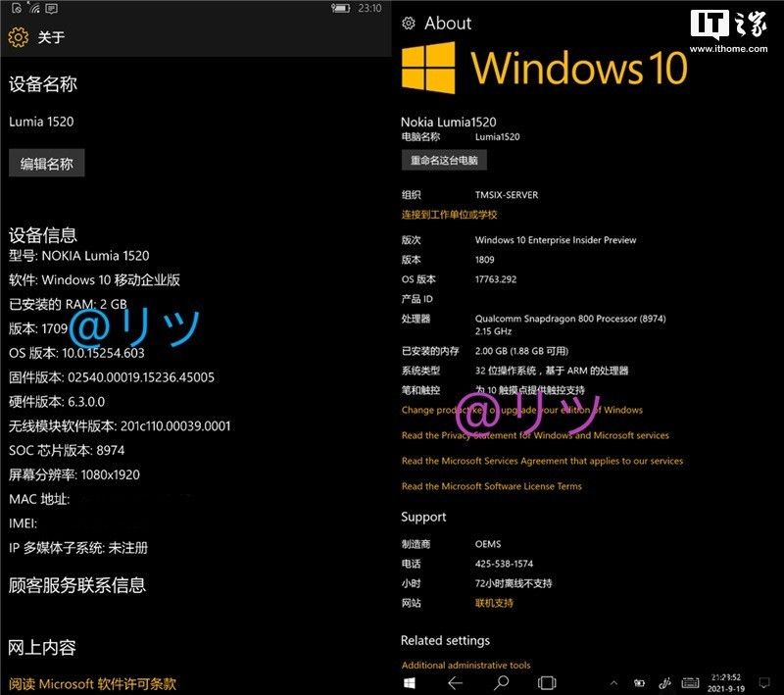784x695 pixels.
Task: Click the message icon in phone status bar
Action: (x=52, y=9)
